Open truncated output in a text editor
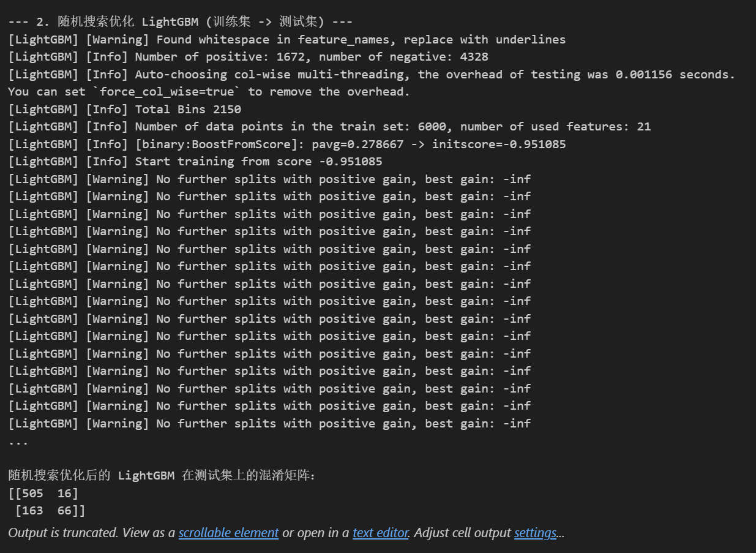 tap(380, 533)
